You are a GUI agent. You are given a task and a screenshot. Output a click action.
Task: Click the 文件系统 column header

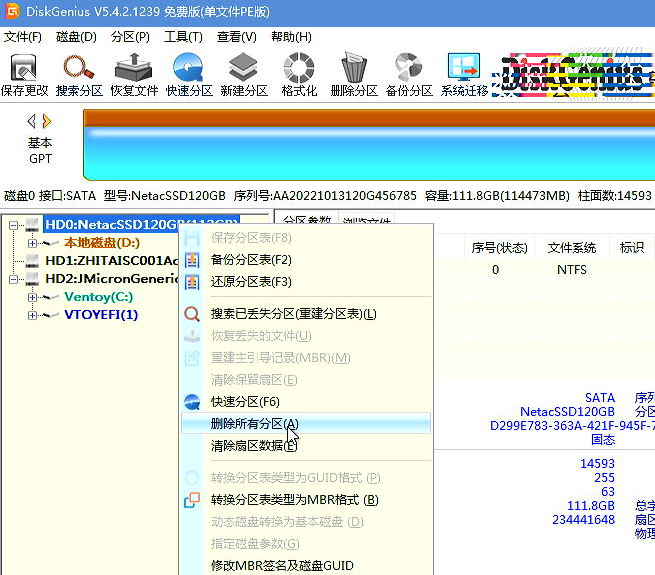pos(571,248)
